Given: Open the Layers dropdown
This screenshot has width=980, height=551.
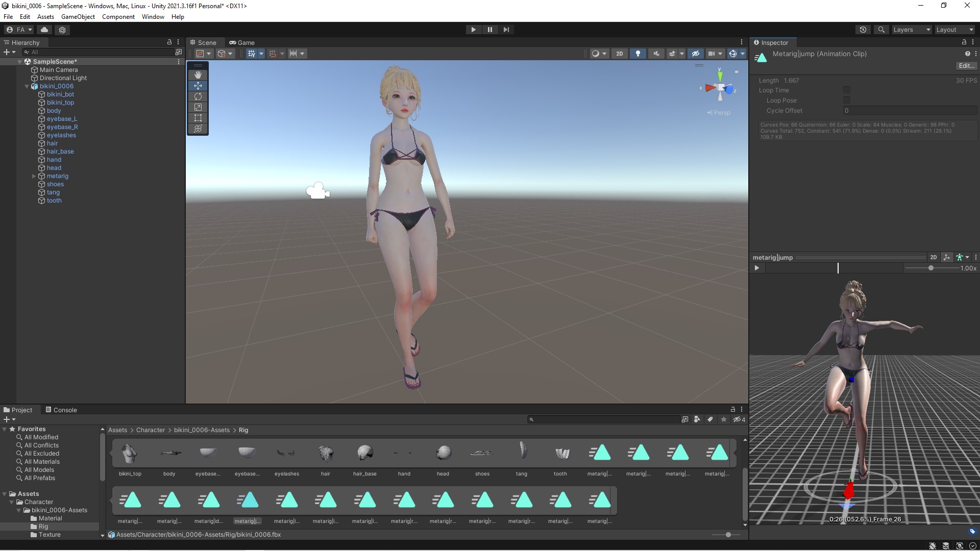Looking at the screenshot, I should [911, 30].
